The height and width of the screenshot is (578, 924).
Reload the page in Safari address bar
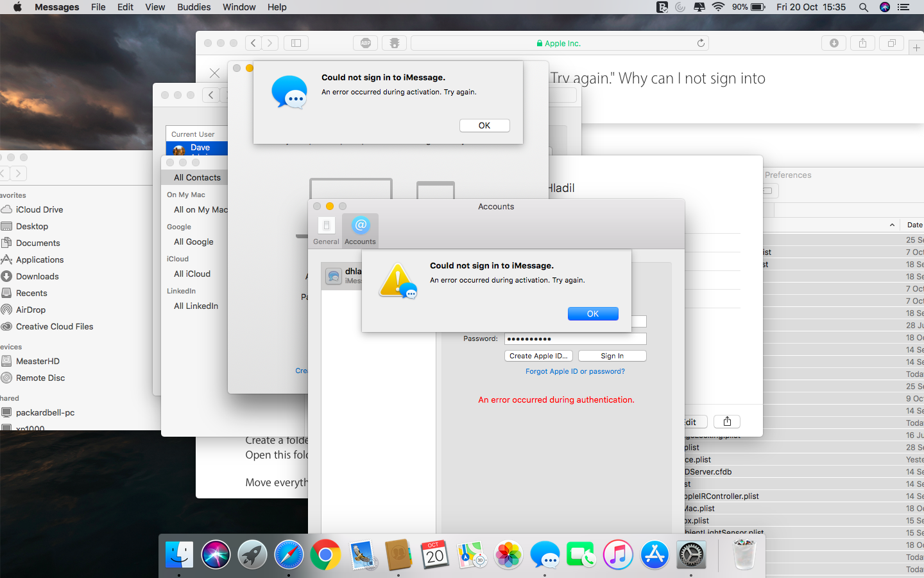[701, 43]
